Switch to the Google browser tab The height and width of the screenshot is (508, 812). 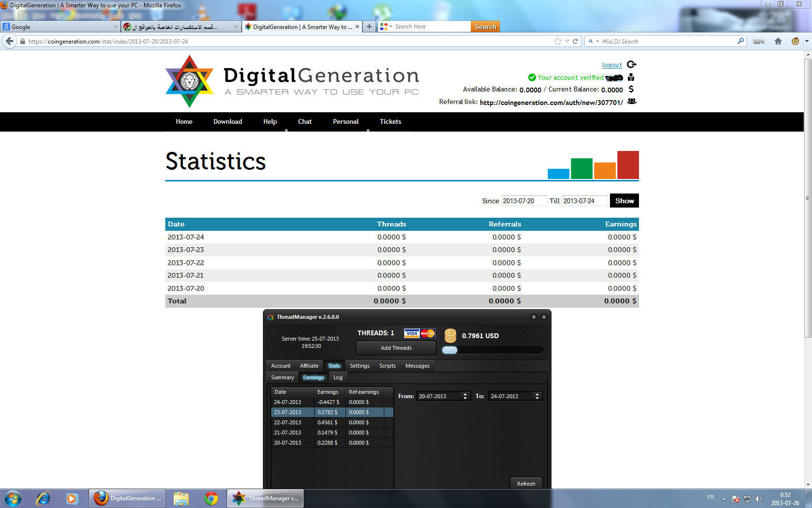coord(60,27)
